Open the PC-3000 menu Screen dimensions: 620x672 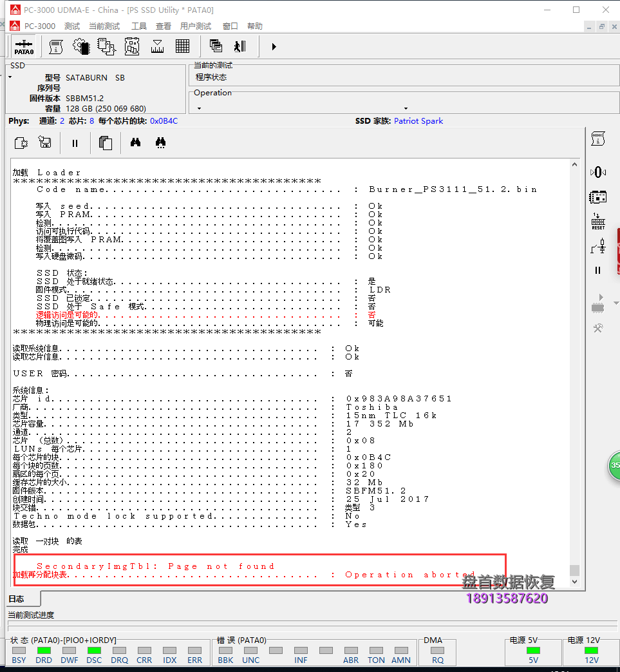pos(40,26)
